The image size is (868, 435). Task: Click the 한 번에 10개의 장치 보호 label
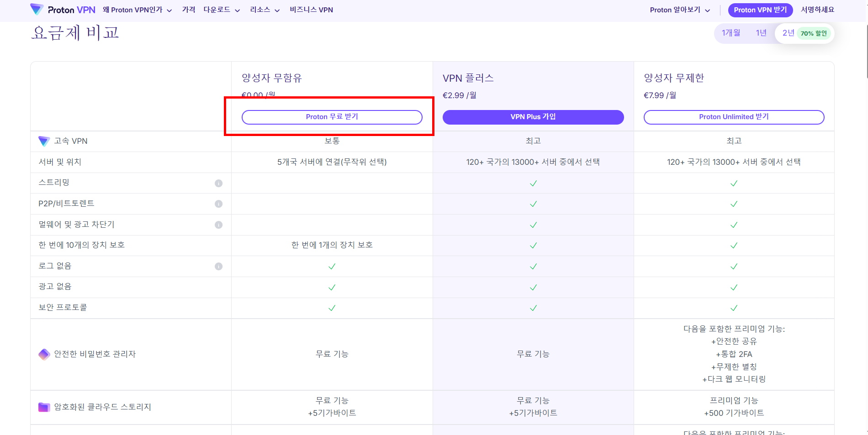(x=81, y=245)
